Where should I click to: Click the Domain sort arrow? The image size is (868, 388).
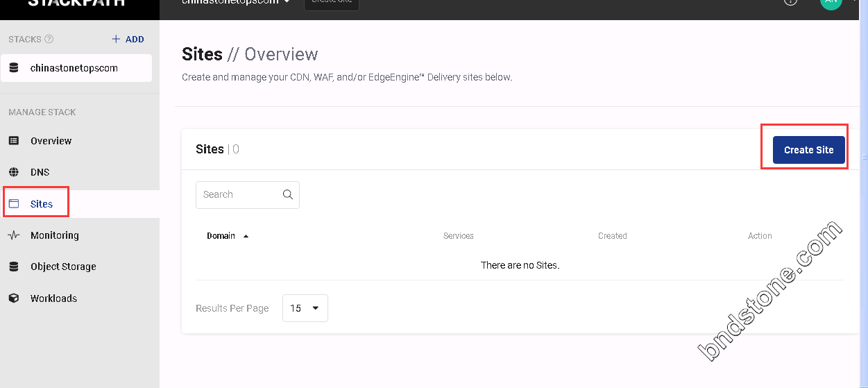tap(246, 237)
